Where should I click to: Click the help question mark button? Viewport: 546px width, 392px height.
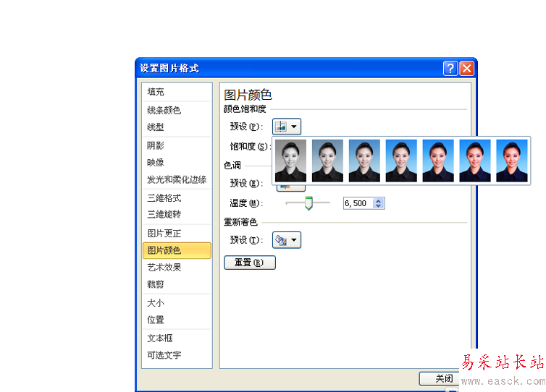(x=450, y=68)
